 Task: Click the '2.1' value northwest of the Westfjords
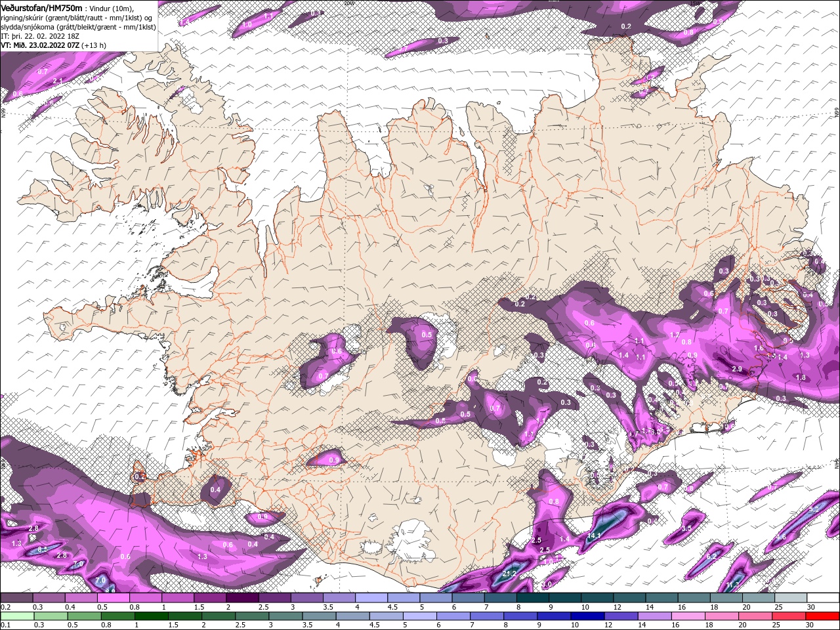(x=57, y=81)
